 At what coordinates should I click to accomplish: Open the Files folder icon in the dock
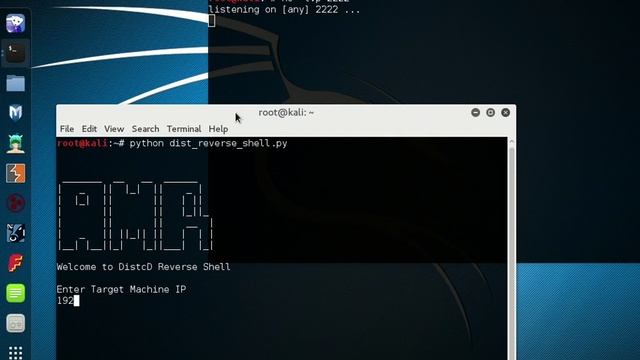pyautogui.click(x=16, y=83)
